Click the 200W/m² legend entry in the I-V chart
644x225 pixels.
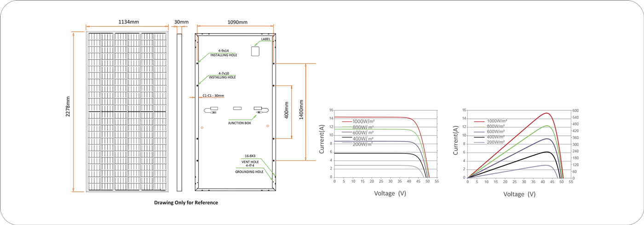358,144
